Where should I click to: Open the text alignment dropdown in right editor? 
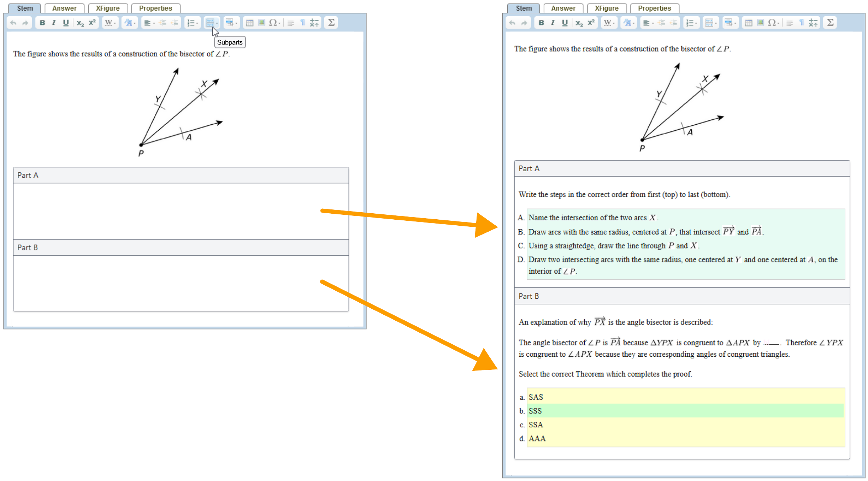pos(648,23)
